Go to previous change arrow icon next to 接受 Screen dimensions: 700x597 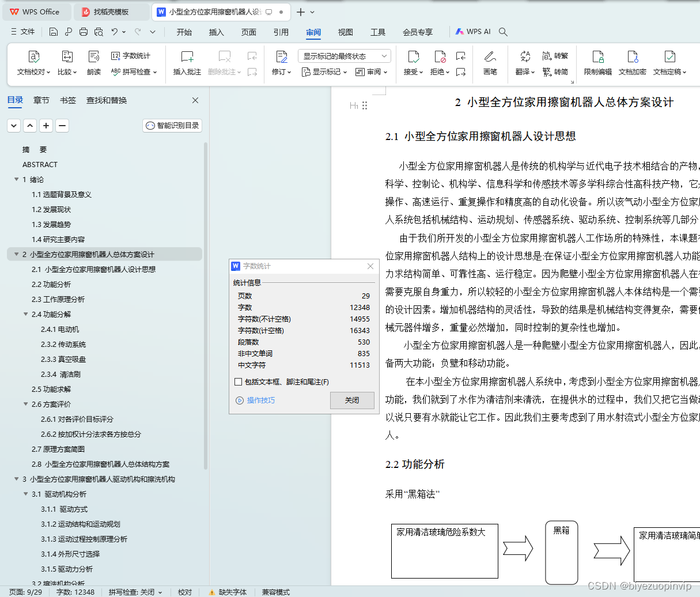point(461,56)
